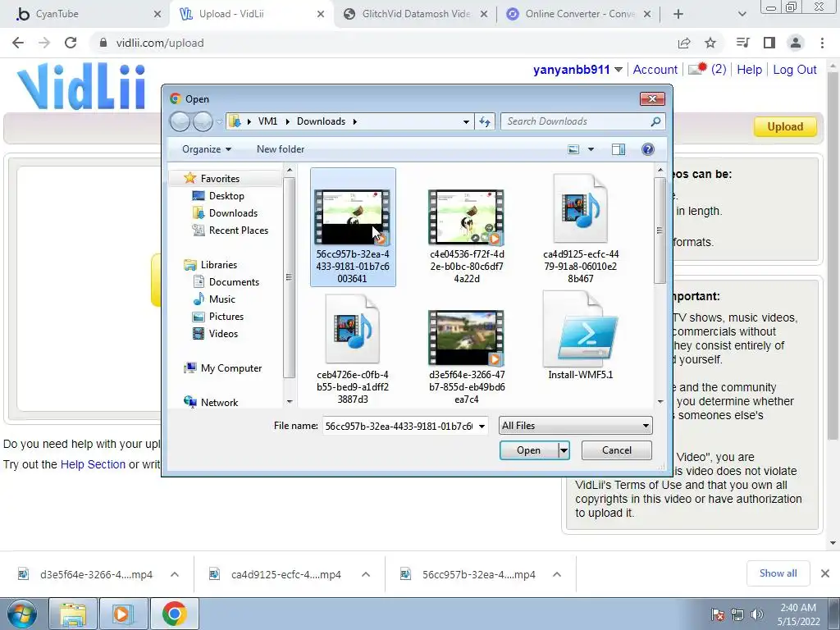Click Open button in file dialog
840x630 pixels.
tap(529, 450)
